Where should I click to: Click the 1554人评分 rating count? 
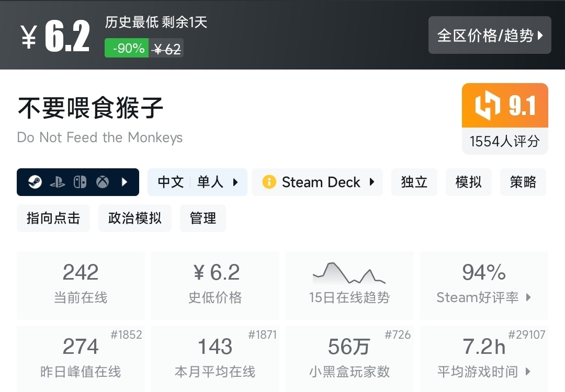pyautogui.click(x=504, y=141)
